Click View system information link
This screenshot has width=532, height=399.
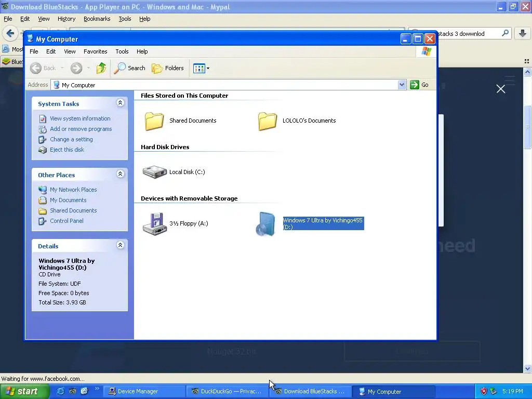tap(80, 118)
